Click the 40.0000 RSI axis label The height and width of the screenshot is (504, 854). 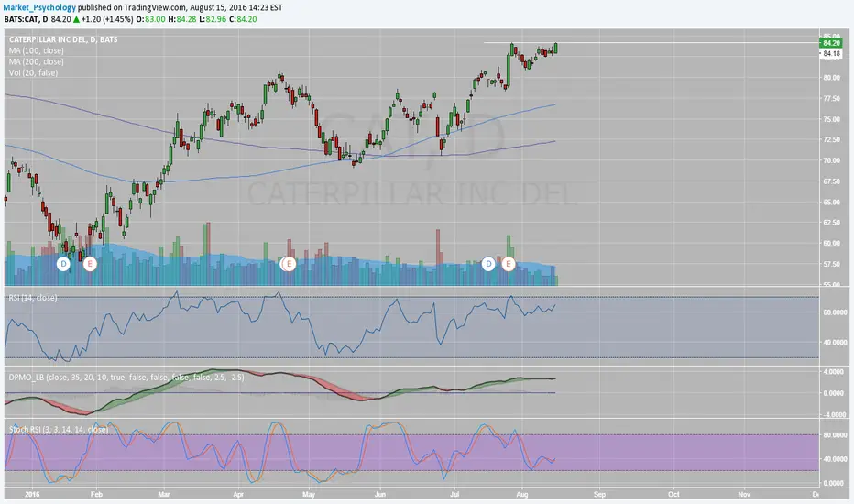(x=835, y=343)
